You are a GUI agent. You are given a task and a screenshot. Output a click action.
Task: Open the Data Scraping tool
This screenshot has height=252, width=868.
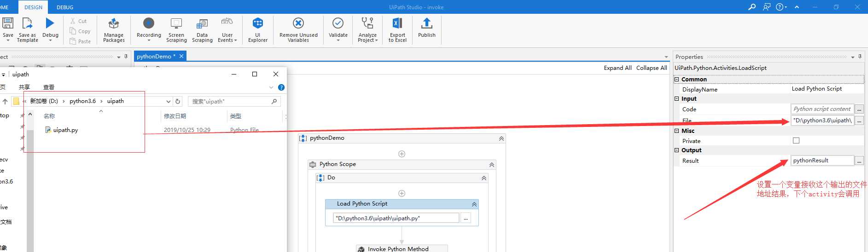tap(202, 30)
